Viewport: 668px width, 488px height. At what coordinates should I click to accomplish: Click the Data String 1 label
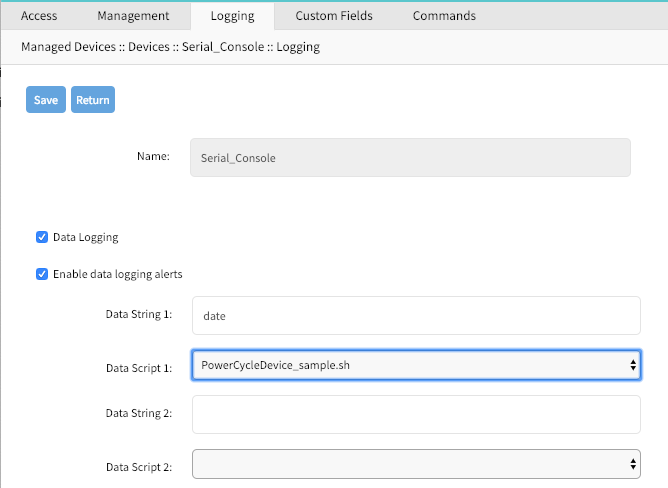click(139, 315)
